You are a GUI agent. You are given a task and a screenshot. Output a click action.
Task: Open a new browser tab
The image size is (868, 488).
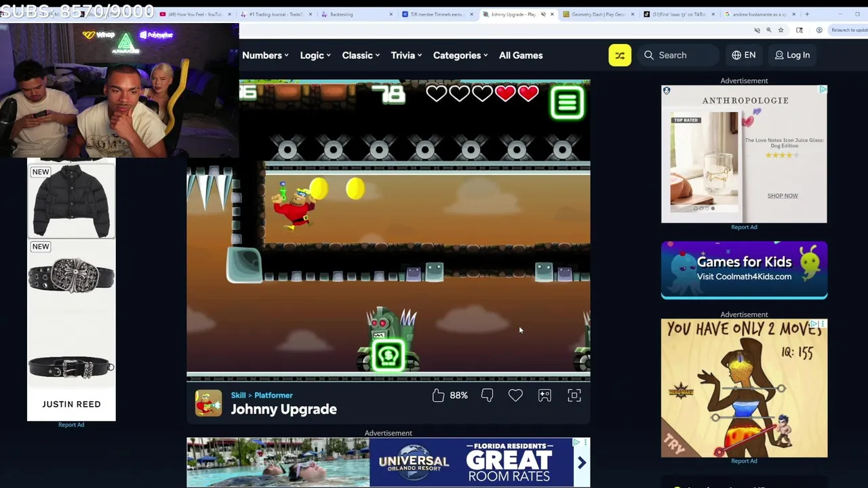(807, 14)
